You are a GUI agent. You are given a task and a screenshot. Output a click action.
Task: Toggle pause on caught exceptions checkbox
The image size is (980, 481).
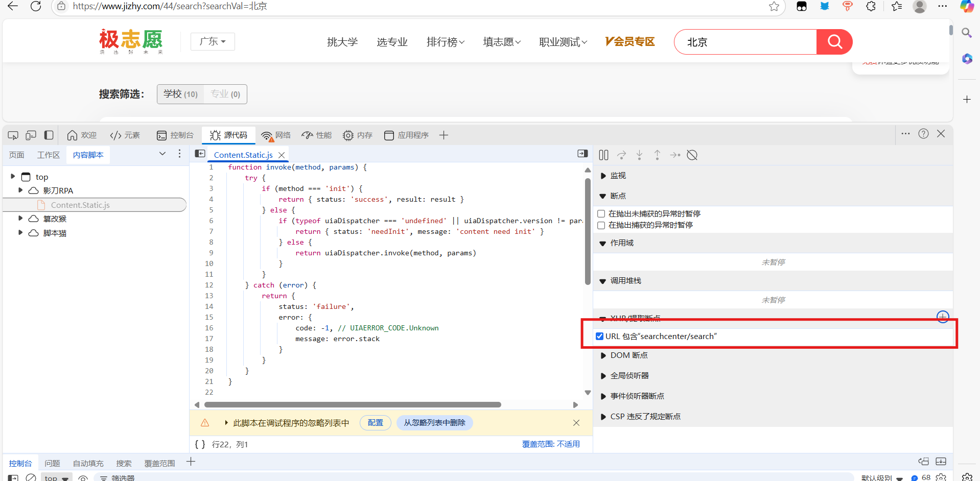click(601, 225)
